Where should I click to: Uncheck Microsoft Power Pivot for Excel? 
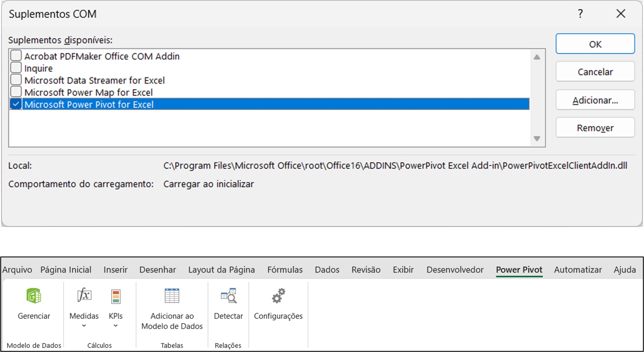click(16, 104)
